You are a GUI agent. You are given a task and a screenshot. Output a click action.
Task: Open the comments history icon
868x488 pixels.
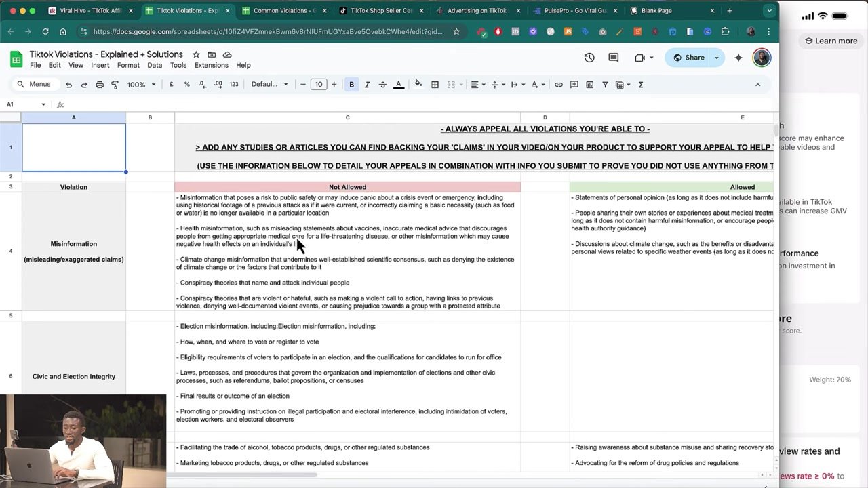coord(614,58)
